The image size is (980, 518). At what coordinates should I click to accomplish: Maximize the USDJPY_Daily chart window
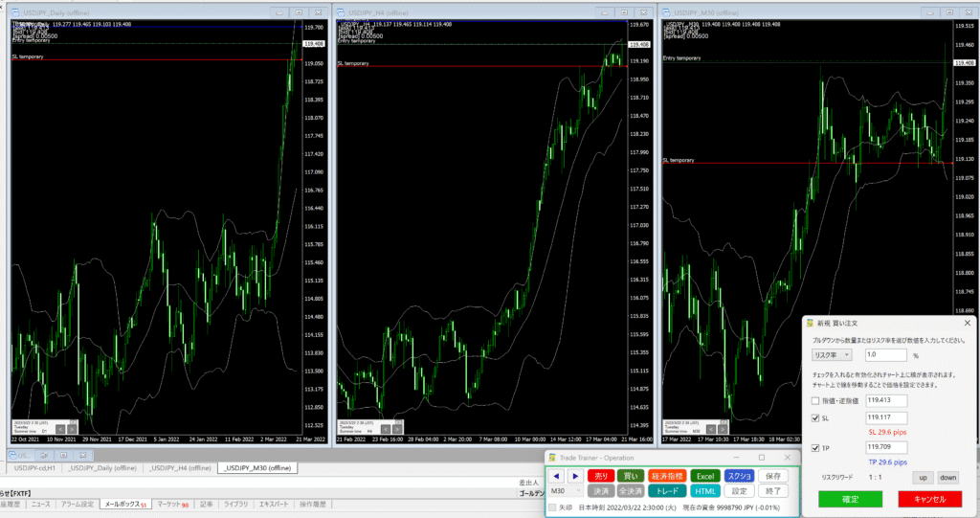coord(299,12)
